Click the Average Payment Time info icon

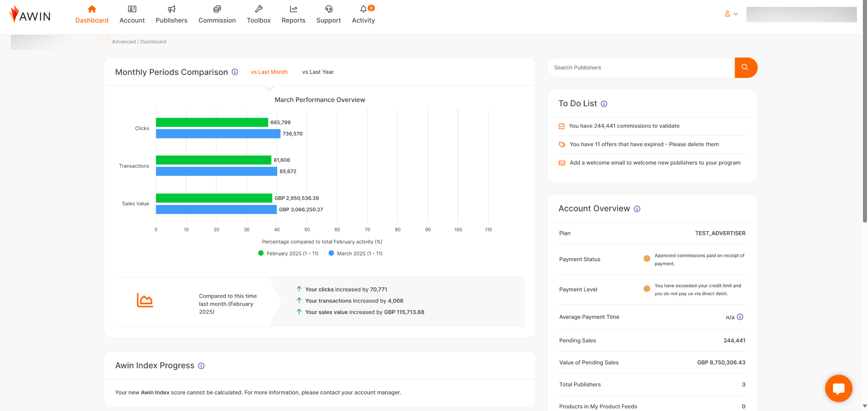[740, 317]
